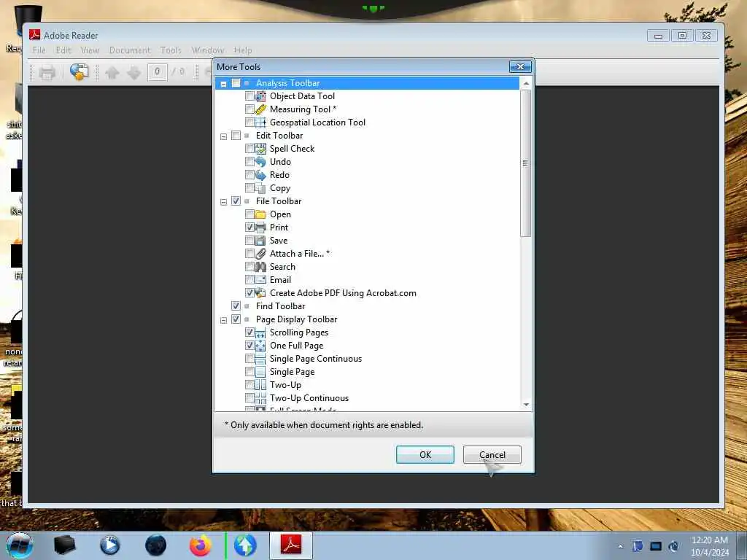Check the Undo checkbox
747x560 pixels.
249,162
